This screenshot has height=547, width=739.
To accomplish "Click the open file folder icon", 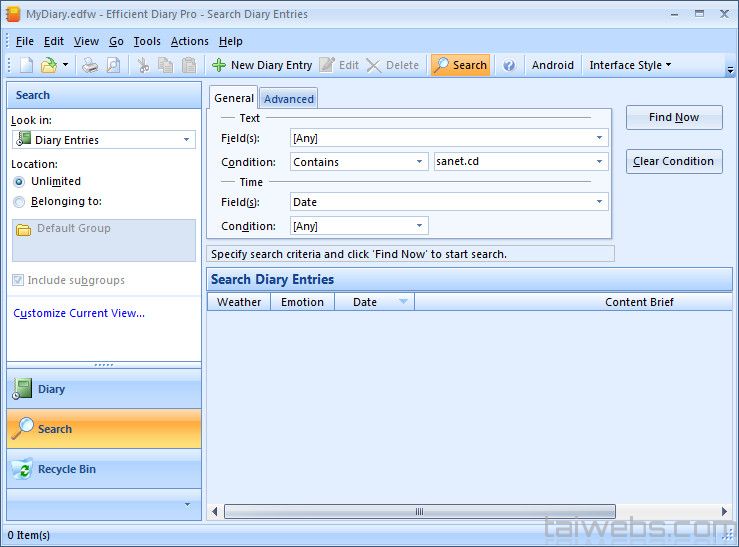I will (48, 65).
